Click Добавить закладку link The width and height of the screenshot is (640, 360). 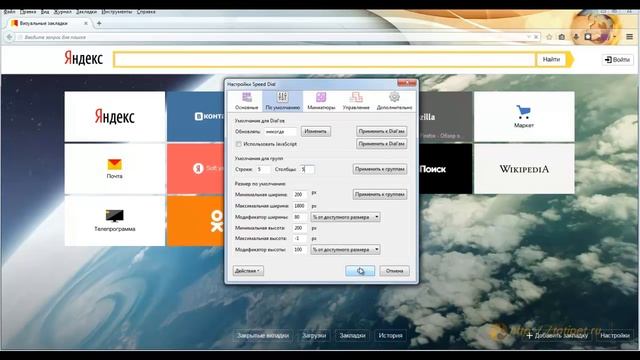pyautogui.click(x=557, y=336)
